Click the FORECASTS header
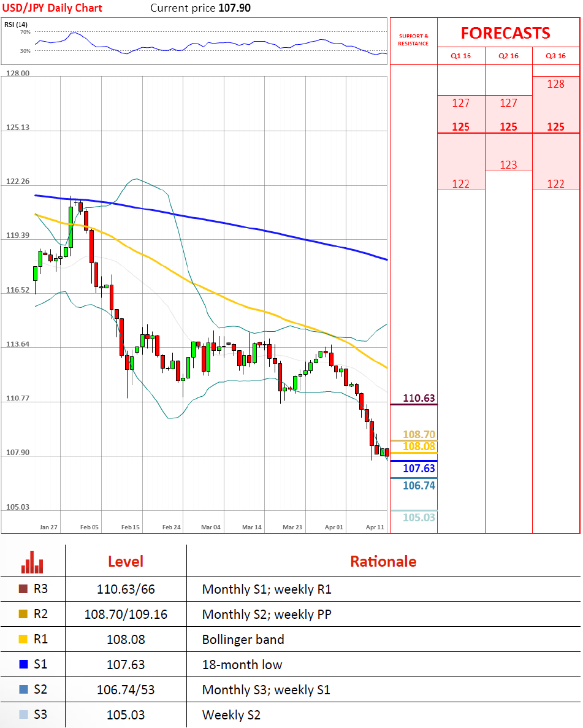This screenshot has width=583, height=728. tap(506, 33)
